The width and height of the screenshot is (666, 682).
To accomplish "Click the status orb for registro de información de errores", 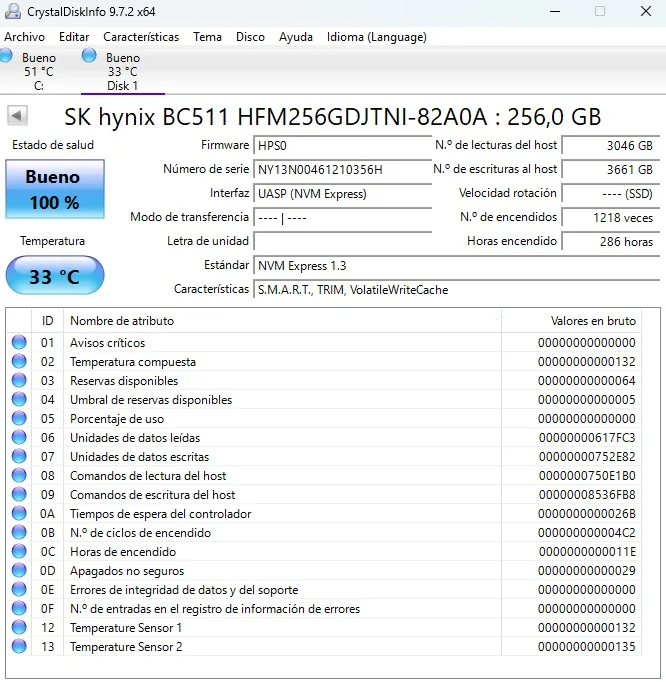I will click(x=19, y=608).
